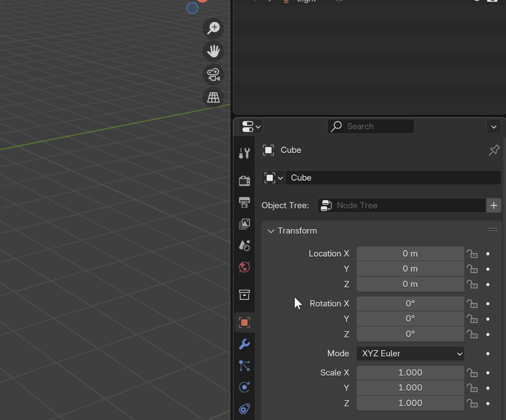Click the plus button to create node tree

(x=494, y=206)
